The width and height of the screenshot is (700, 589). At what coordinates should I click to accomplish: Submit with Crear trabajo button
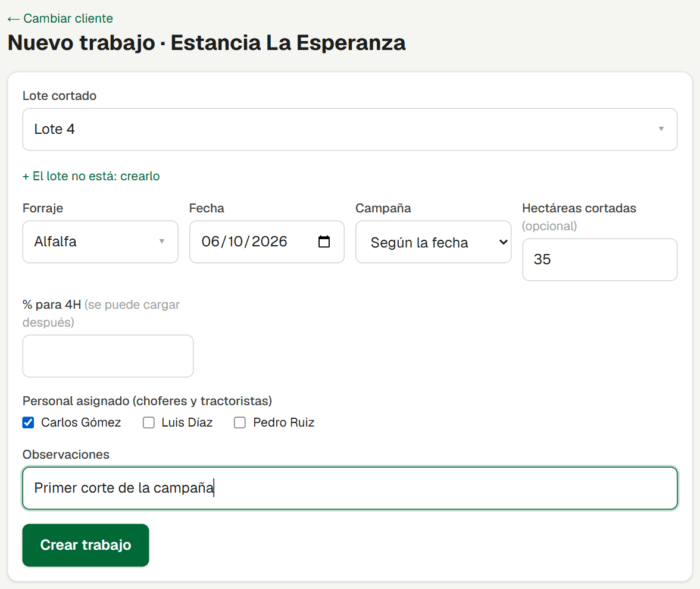pyautogui.click(x=86, y=545)
